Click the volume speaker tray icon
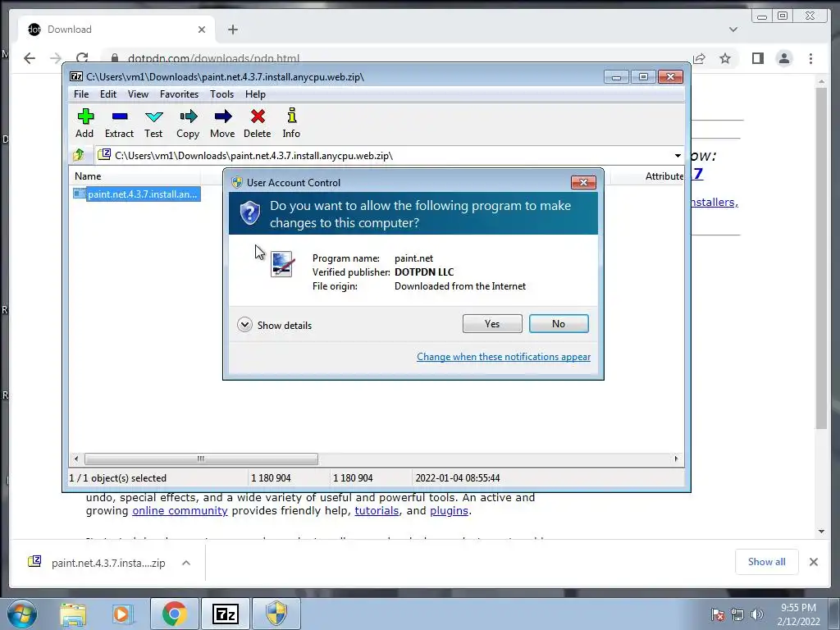Image resolution: width=840 pixels, height=630 pixels. 757,614
